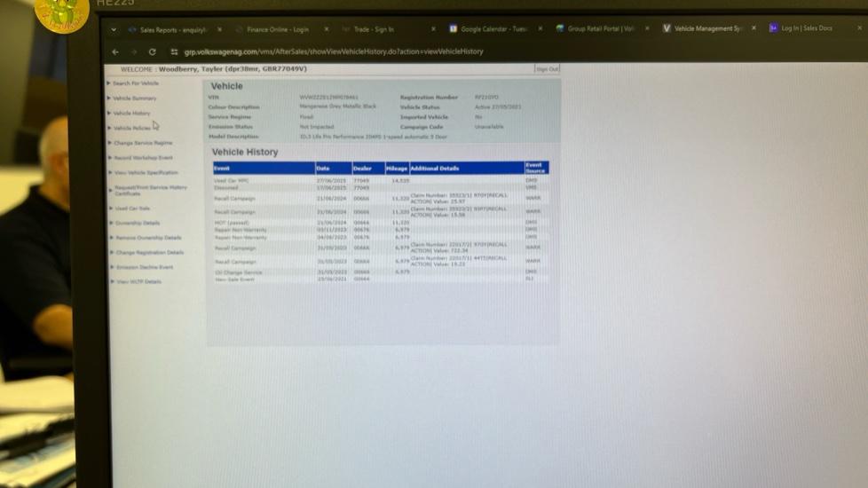868x488 pixels.
Task: Open Remove Ownership Details in sidebar
Action: coord(149,238)
